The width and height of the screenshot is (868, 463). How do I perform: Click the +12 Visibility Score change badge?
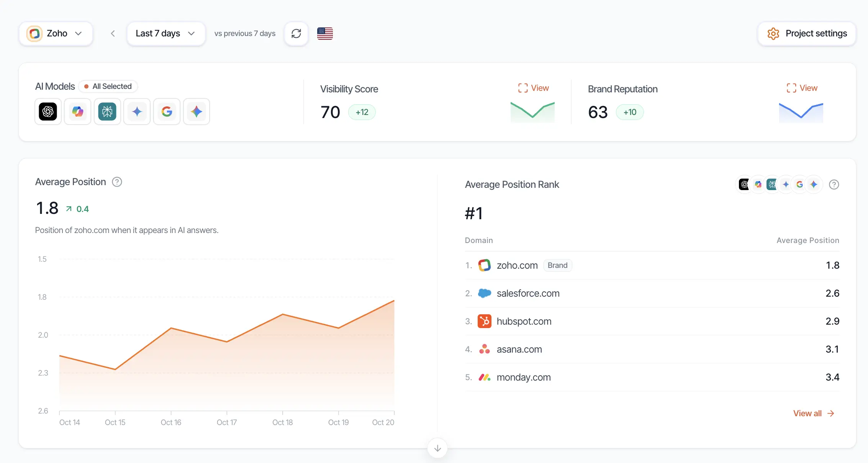pos(362,112)
